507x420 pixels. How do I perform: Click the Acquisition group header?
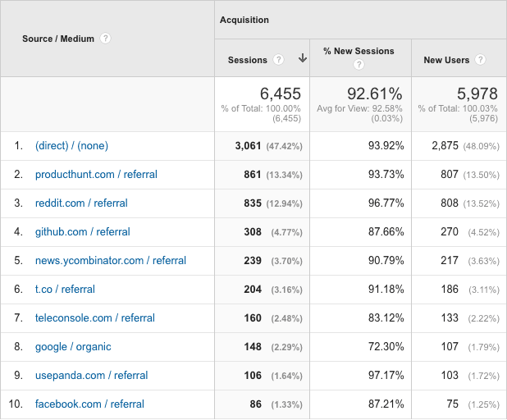(x=244, y=20)
